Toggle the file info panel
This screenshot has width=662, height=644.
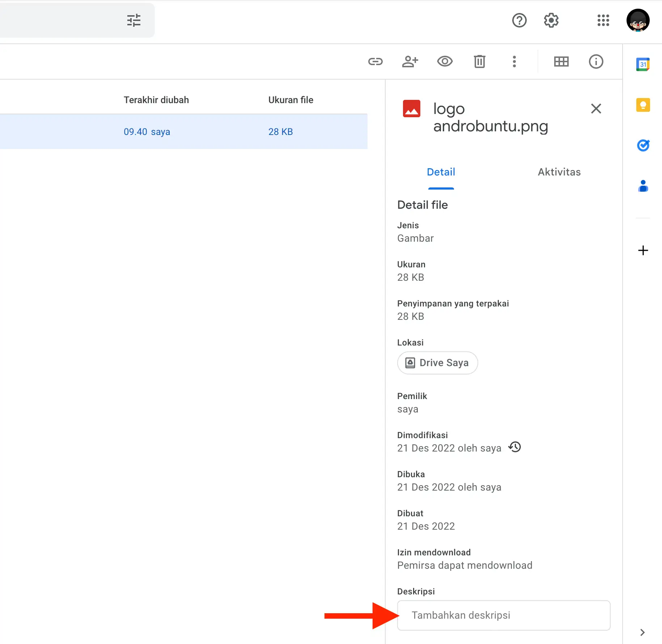coord(596,62)
